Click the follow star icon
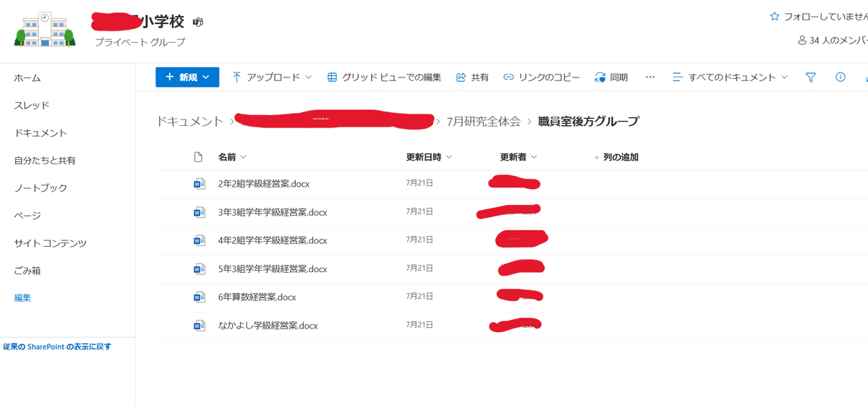Viewport: 868px width, 406px height. point(775,16)
